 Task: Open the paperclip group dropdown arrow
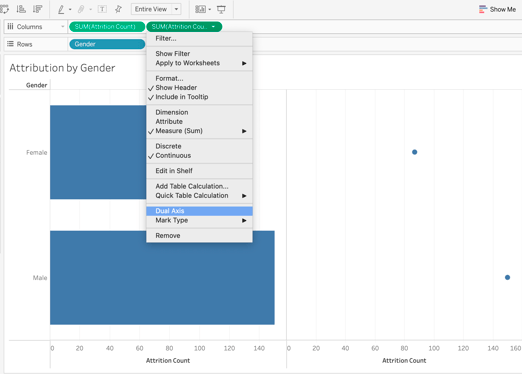coord(90,10)
